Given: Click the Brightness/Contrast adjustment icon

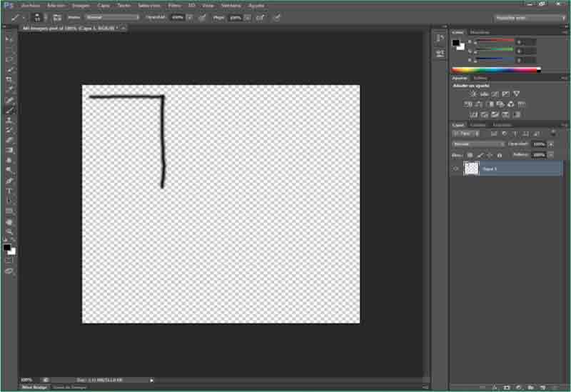Looking at the screenshot, I should [473, 94].
